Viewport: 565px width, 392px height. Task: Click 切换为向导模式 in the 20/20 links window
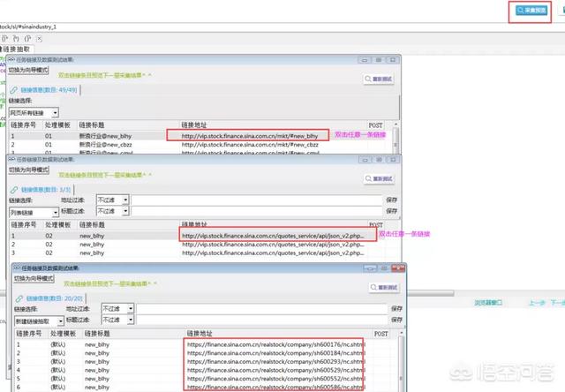coord(34,278)
